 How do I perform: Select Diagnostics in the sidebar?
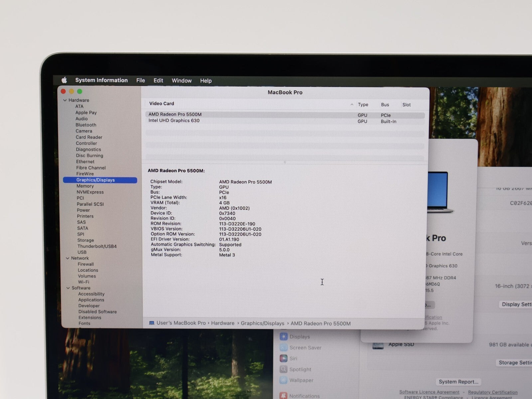coord(88,150)
